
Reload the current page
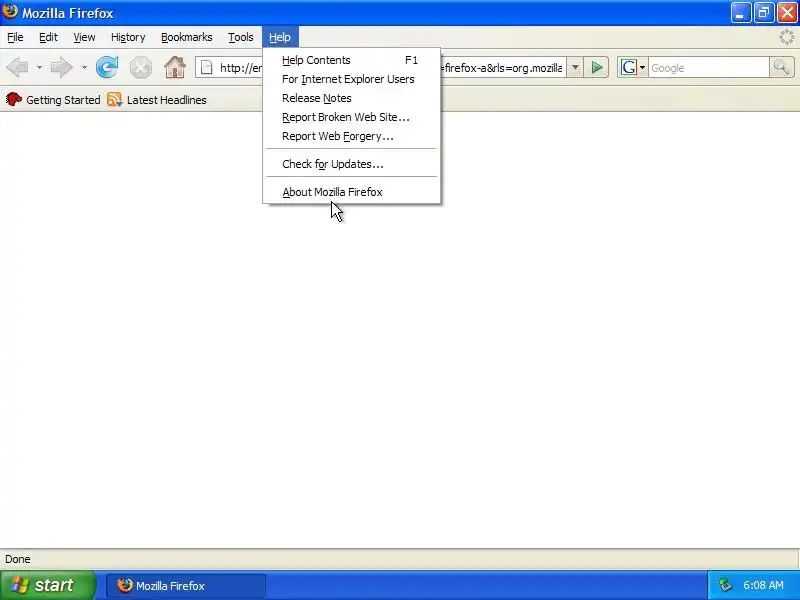click(107, 67)
